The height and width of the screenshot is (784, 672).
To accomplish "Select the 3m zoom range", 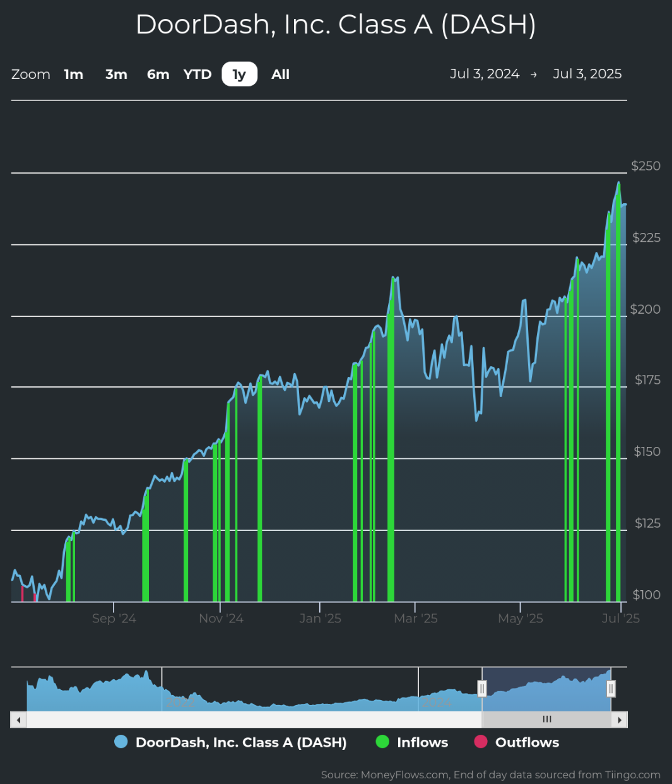I will pos(116,74).
